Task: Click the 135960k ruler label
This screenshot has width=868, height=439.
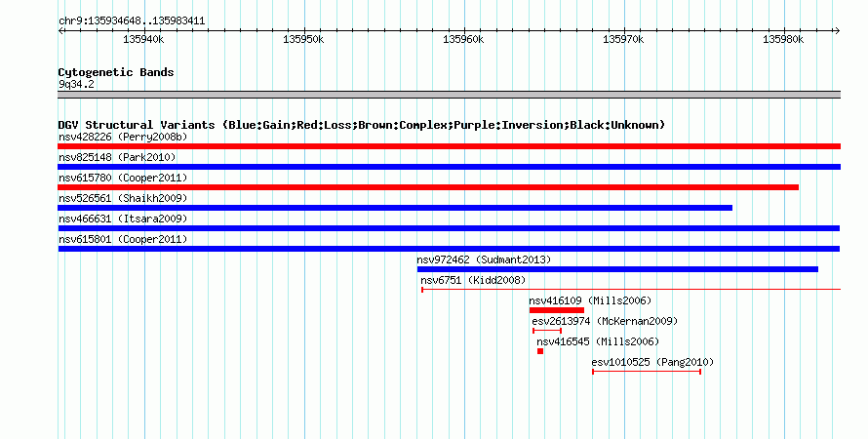Action: [x=463, y=39]
